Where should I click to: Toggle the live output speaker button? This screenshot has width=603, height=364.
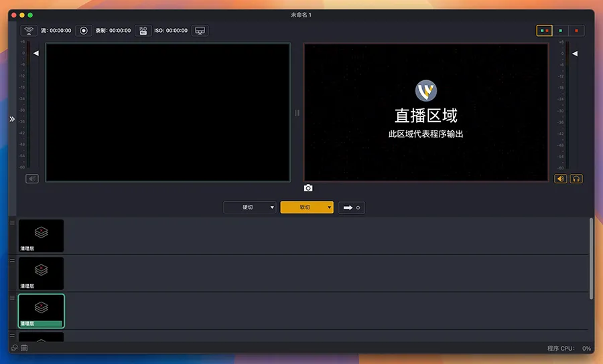[x=561, y=179]
